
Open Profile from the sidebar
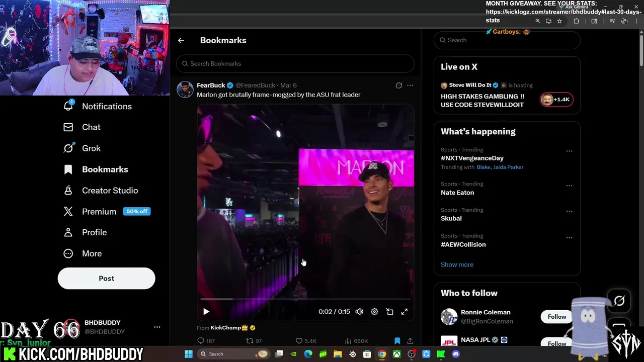[x=86, y=232]
